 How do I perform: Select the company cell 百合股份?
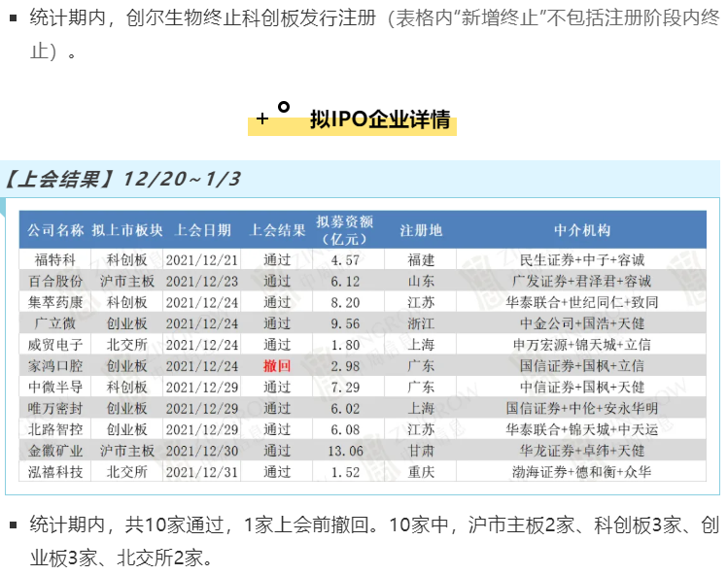pos(55,282)
